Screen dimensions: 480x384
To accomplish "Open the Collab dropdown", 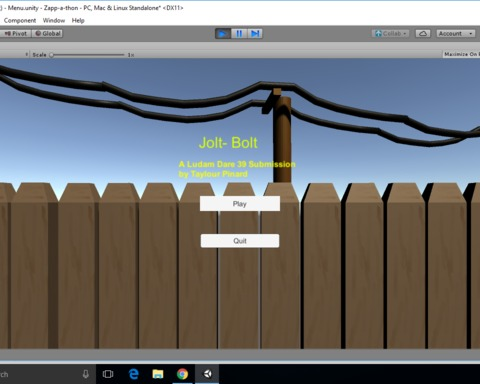I will coord(391,34).
